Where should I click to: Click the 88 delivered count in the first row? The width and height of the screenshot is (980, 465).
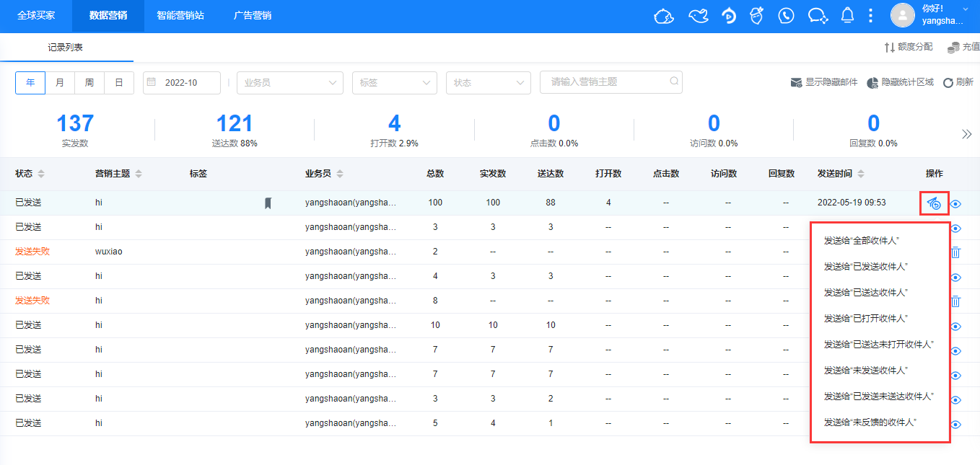click(x=551, y=203)
